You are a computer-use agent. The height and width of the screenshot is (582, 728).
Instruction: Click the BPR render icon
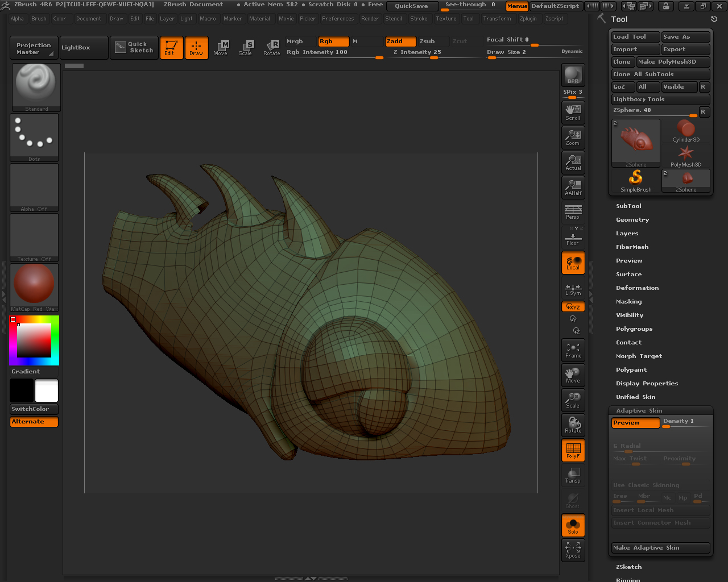click(x=573, y=75)
